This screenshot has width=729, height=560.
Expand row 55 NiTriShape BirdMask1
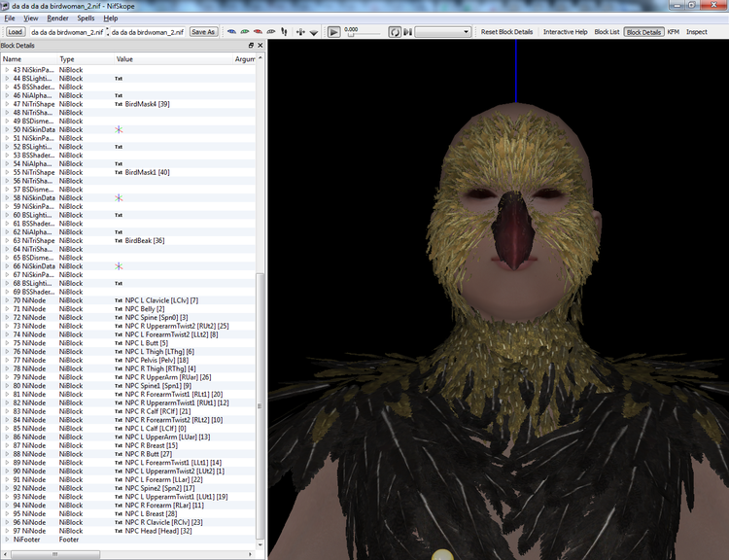(x=7, y=172)
